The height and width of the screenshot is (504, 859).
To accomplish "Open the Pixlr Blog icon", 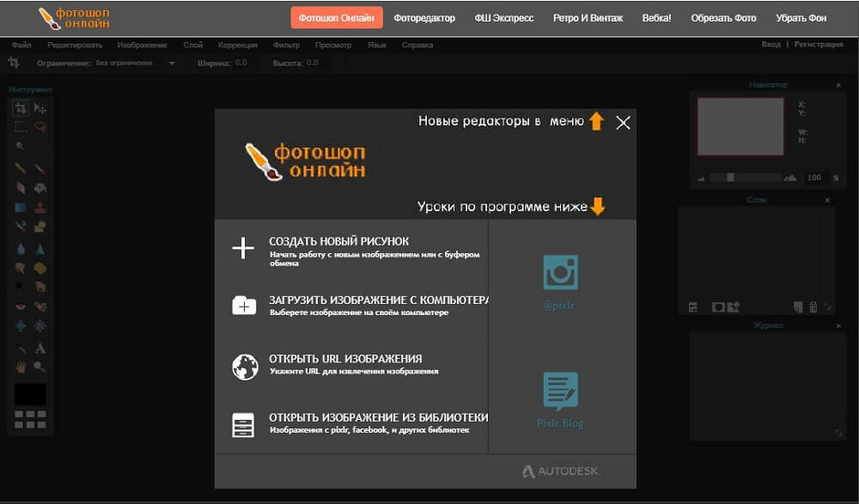I will [x=560, y=392].
